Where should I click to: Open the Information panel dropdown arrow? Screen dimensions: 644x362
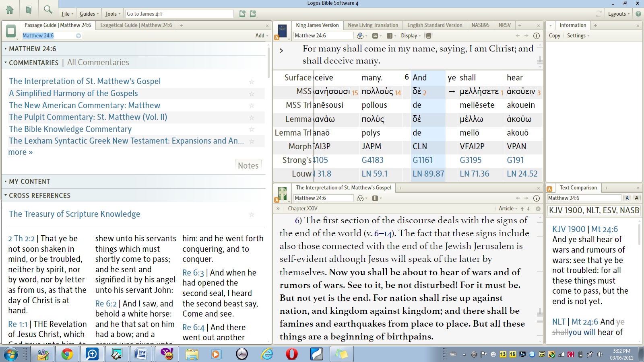click(550, 25)
